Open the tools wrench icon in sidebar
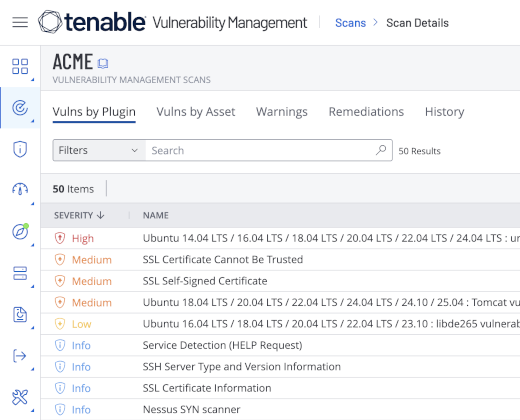Image resolution: width=520 pixels, height=420 pixels. coord(20,397)
